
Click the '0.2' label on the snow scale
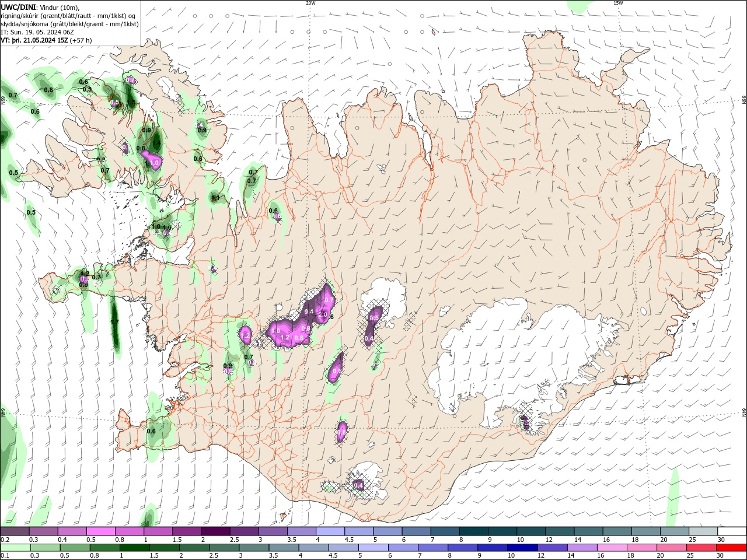(x=5, y=540)
